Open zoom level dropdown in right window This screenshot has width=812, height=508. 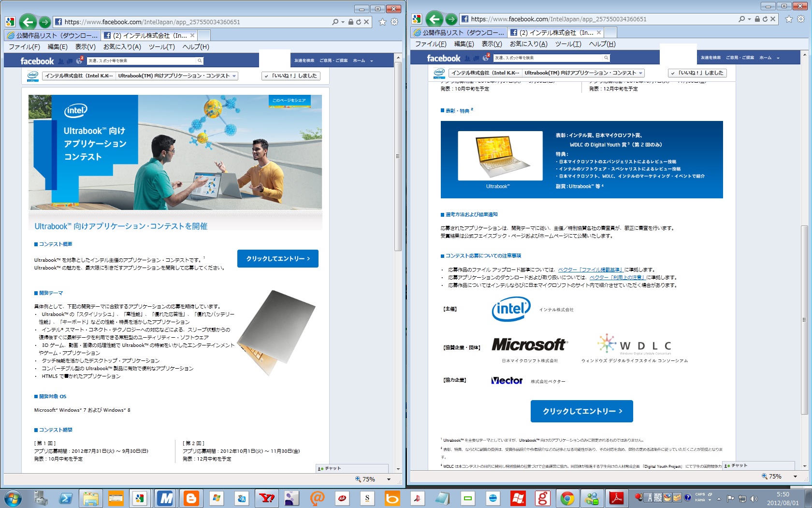click(x=795, y=477)
